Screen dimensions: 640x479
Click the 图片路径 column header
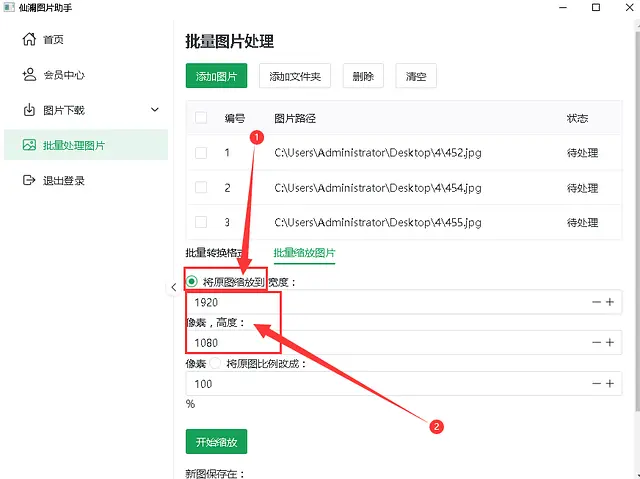point(295,119)
